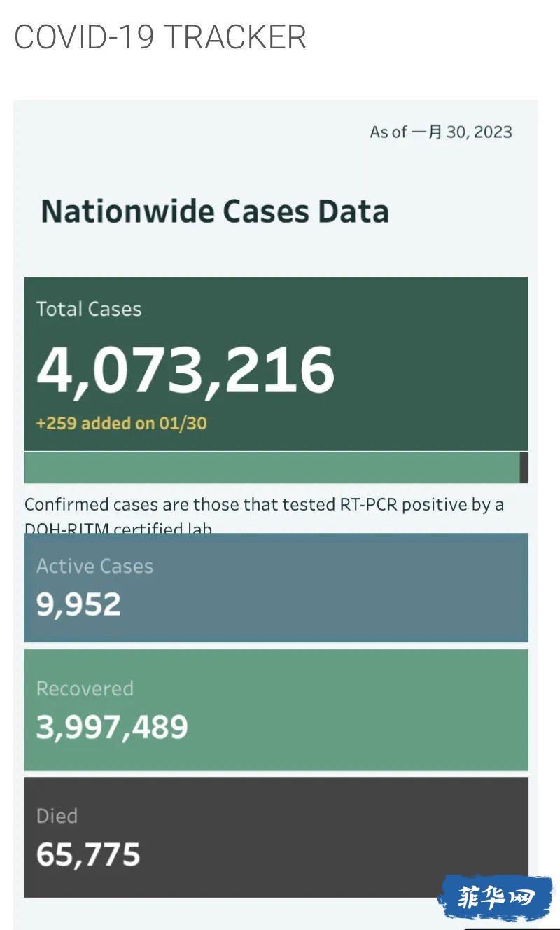This screenshot has width=560, height=930.
Task: Select the +259 added on 01/30 text
Action: click(121, 423)
